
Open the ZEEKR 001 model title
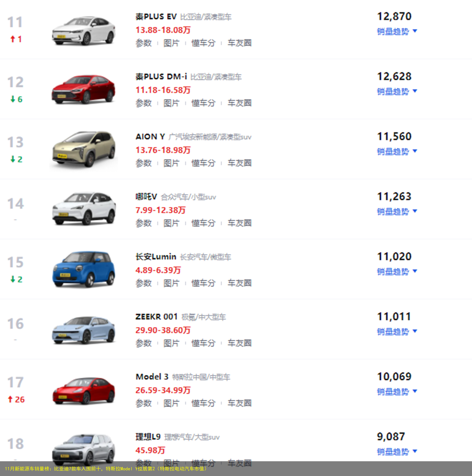157,317
